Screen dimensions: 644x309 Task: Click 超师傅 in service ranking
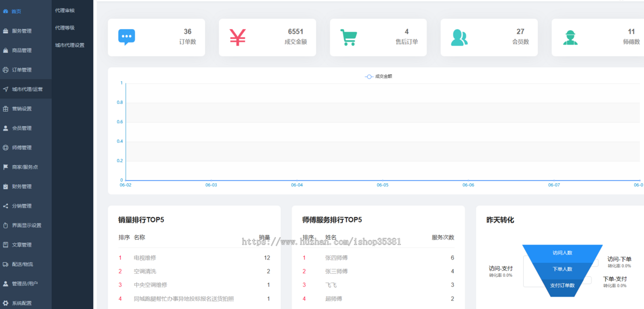334,299
